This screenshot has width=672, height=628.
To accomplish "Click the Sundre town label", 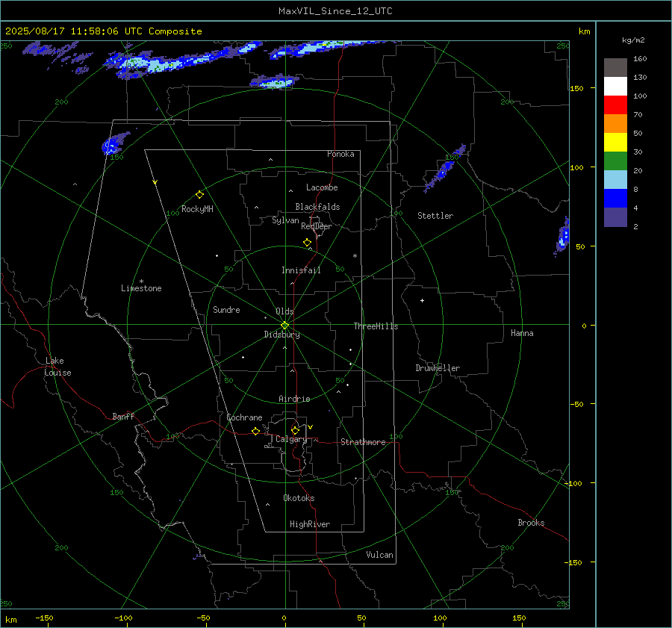I will [x=226, y=309].
